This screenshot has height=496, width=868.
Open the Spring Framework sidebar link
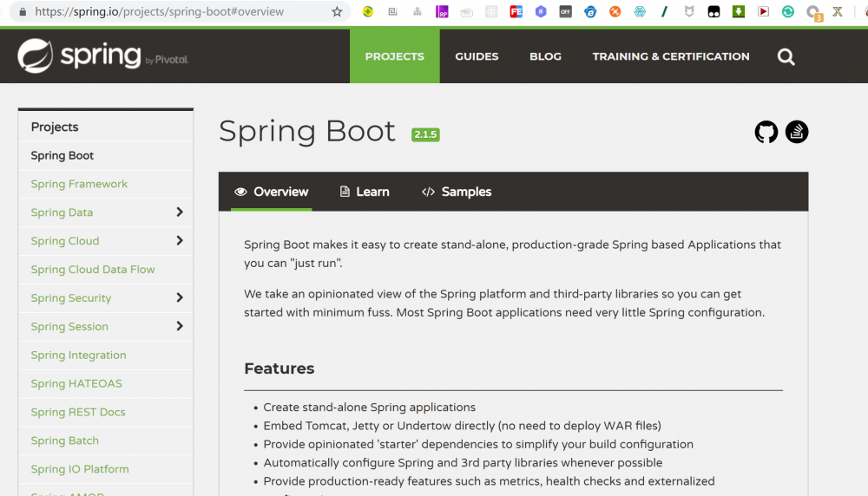(79, 184)
